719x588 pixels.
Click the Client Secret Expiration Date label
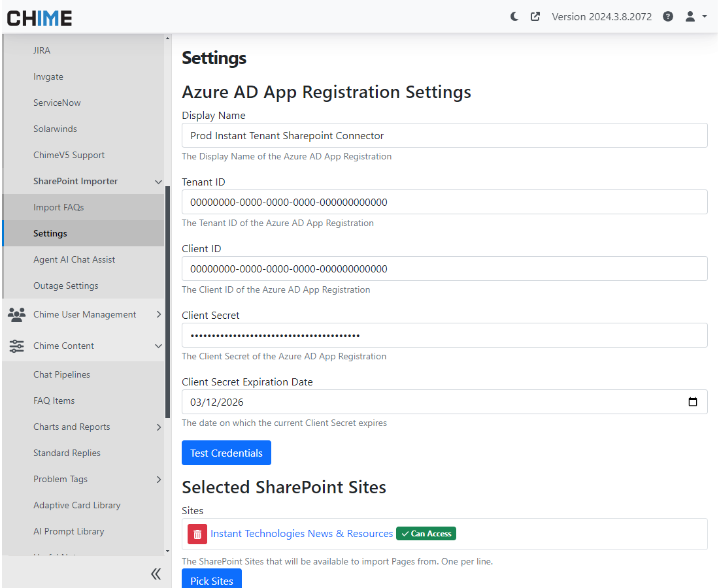tap(247, 382)
